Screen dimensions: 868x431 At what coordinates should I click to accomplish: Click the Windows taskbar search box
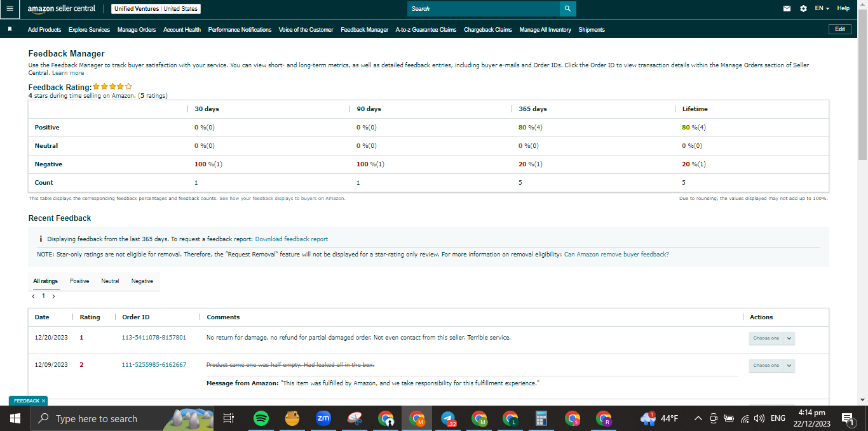pyautogui.click(x=121, y=418)
